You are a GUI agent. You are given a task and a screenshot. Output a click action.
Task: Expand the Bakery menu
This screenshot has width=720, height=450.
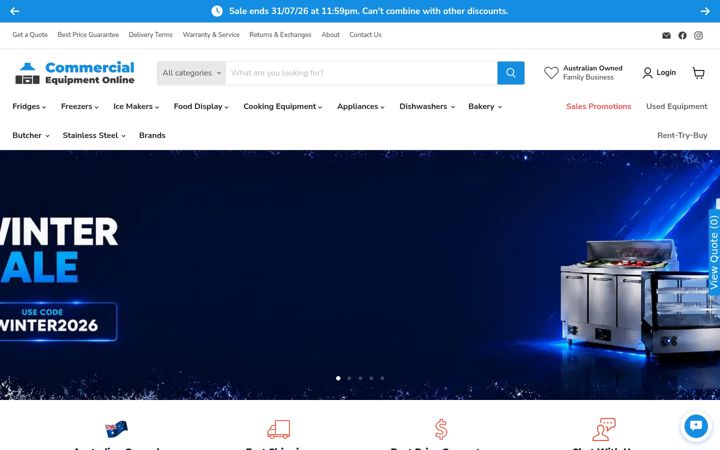[x=485, y=107]
